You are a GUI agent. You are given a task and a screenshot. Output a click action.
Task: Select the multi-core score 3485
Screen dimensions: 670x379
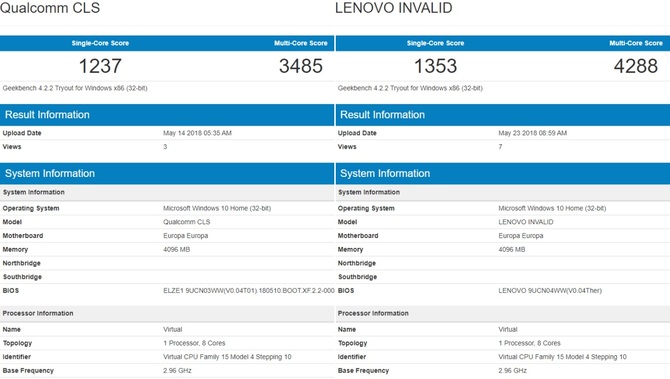pyautogui.click(x=301, y=66)
